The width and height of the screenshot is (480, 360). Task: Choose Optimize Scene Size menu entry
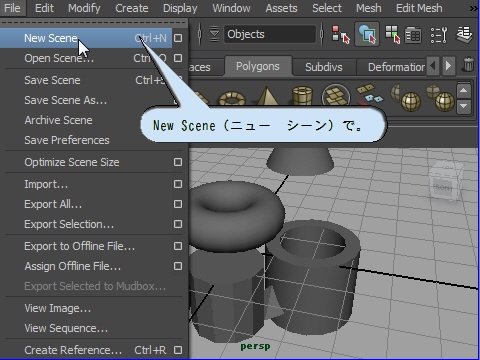[x=86, y=162]
